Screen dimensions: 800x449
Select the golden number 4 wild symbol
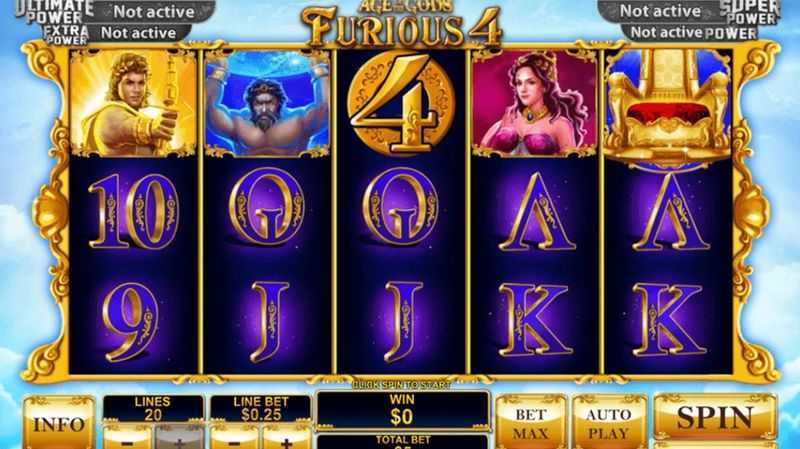[x=402, y=104]
